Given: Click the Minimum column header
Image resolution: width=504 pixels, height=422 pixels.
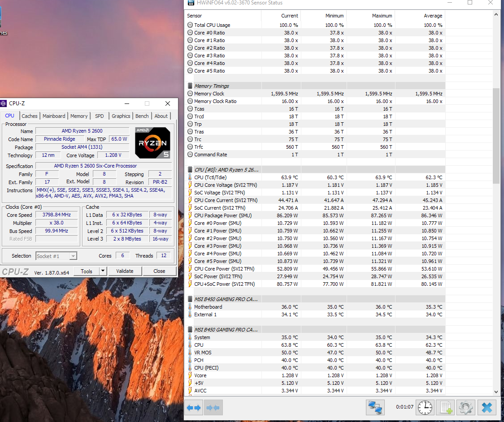Looking at the screenshot, I should pyautogui.click(x=324, y=16).
